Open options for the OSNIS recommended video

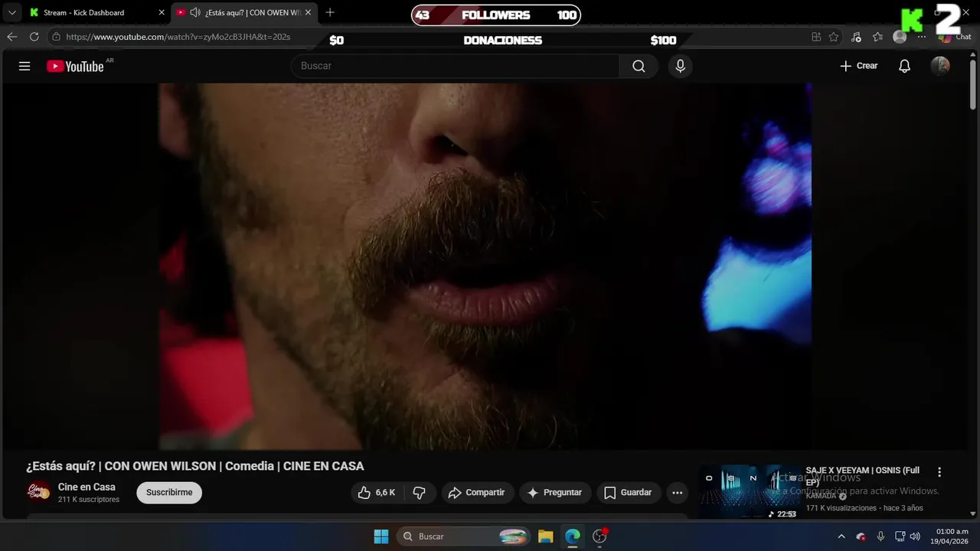click(939, 472)
